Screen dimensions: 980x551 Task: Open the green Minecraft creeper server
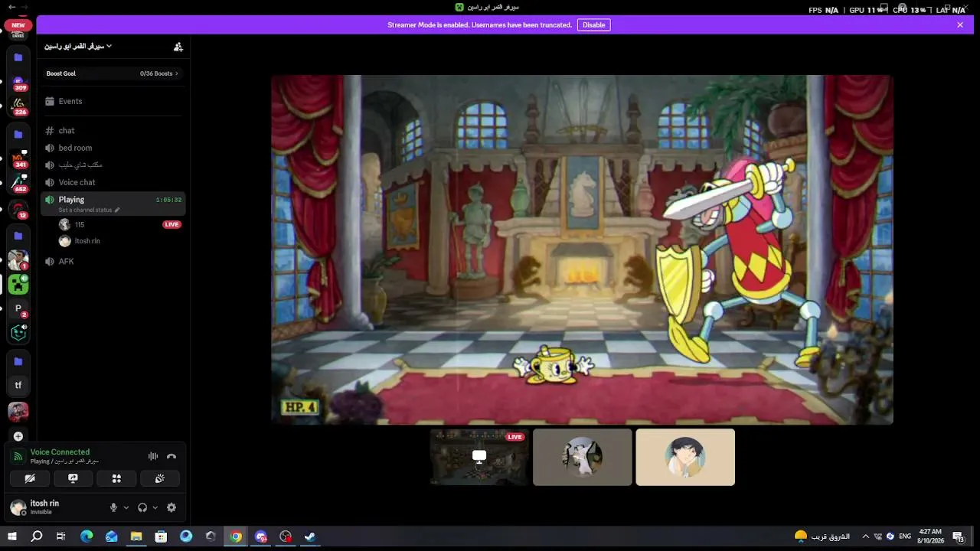[x=18, y=285]
